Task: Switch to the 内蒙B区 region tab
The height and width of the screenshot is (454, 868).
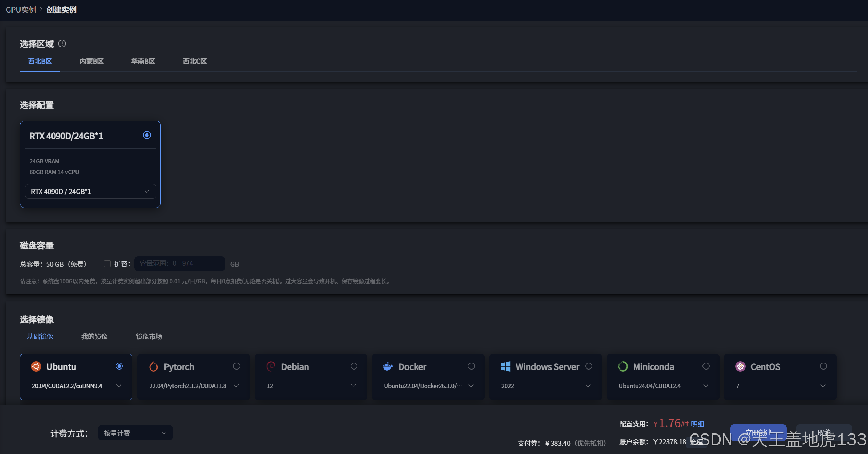Action: [x=91, y=61]
